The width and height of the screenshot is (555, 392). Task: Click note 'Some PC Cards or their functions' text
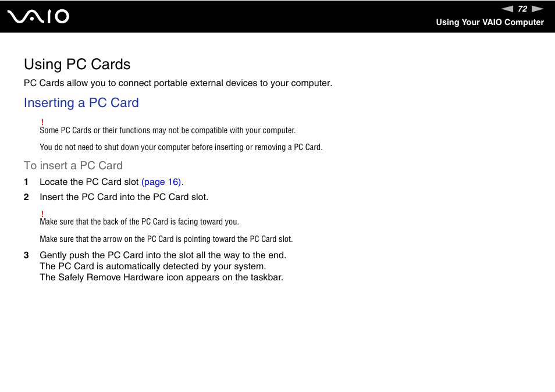tap(168, 130)
